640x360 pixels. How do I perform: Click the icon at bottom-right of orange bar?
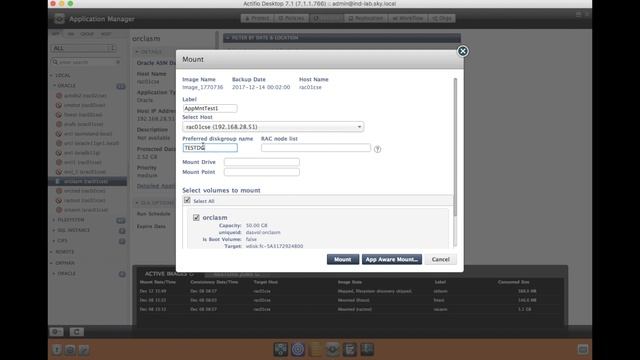[583, 349]
